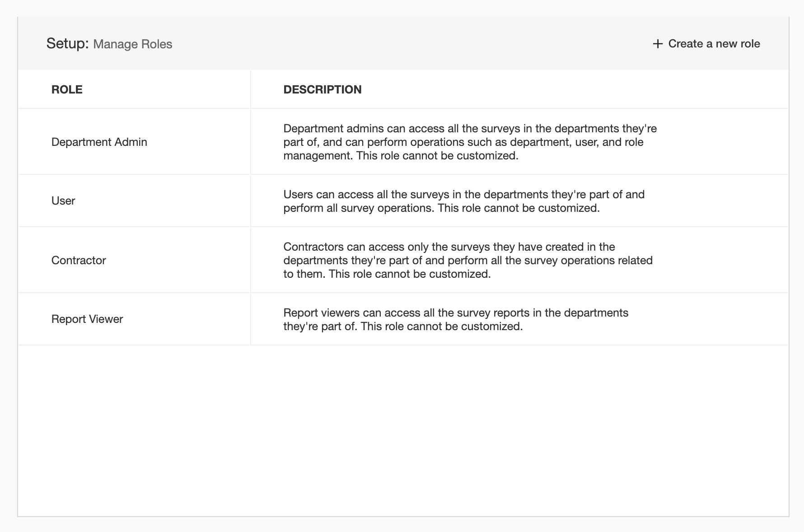This screenshot has width=804, height=532.
Task: Open the User role entry
Action: (63, 201)
